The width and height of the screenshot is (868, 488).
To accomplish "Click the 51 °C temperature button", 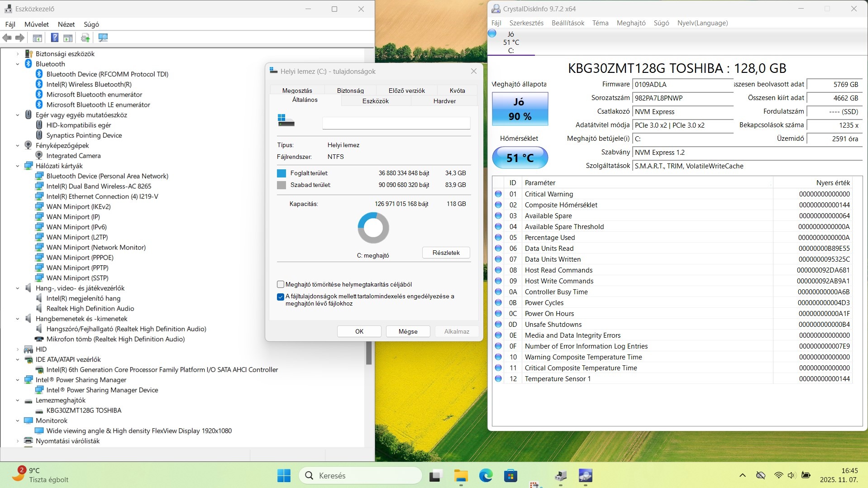I will pos(520,158).
